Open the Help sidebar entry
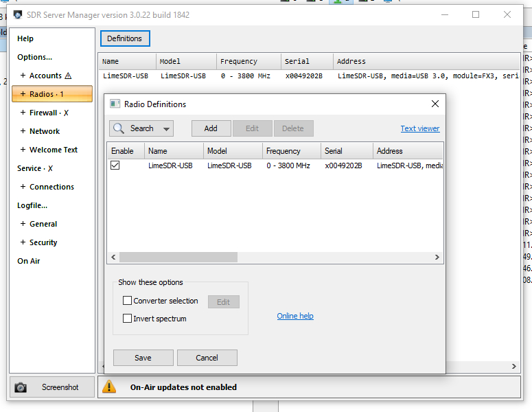 click(x=25, y=38)
